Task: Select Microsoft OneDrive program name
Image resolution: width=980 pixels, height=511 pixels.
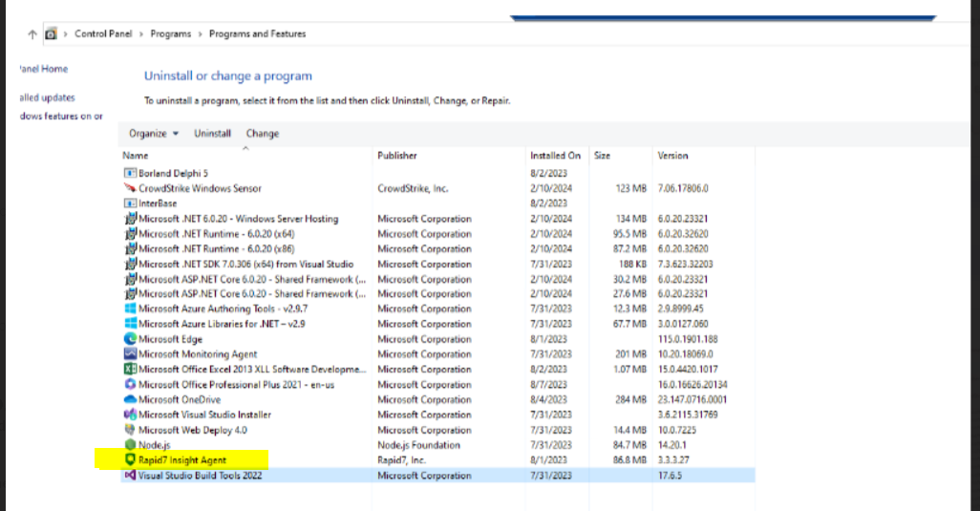Action: click(180, 399)
